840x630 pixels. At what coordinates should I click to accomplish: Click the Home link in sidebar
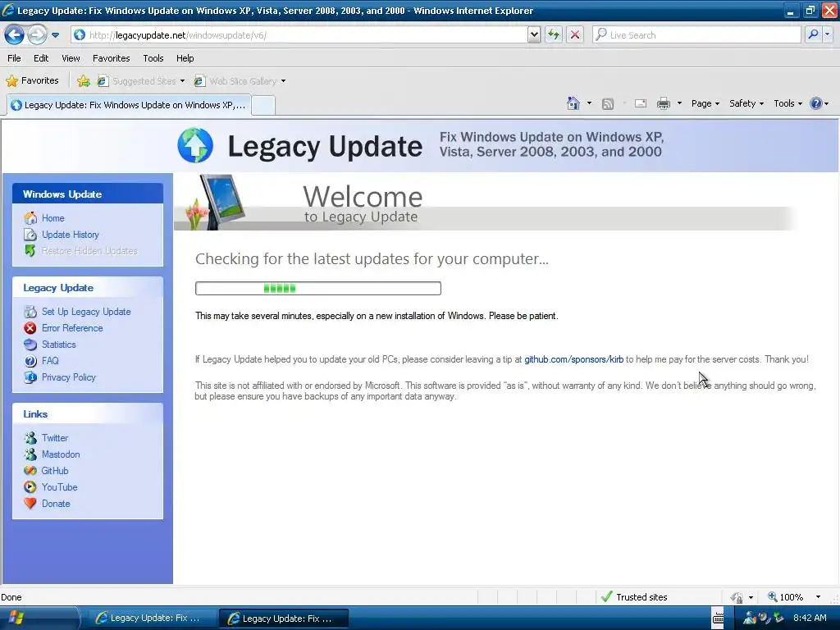click(x=53, y=218)
